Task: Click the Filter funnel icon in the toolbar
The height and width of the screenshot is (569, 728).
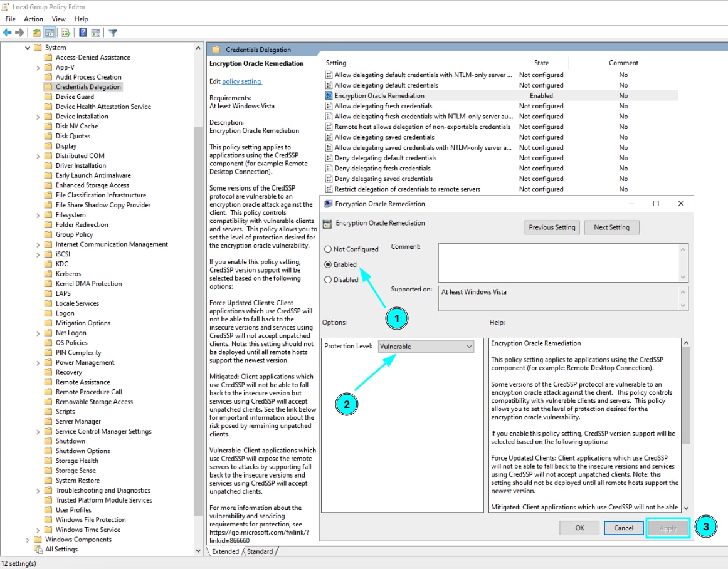Action: pos(113,33)
